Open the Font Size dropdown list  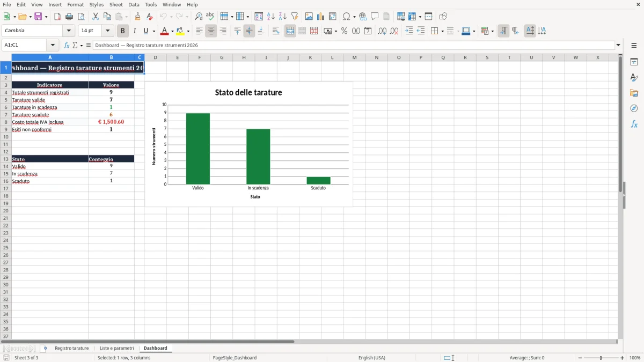[107, 31]
